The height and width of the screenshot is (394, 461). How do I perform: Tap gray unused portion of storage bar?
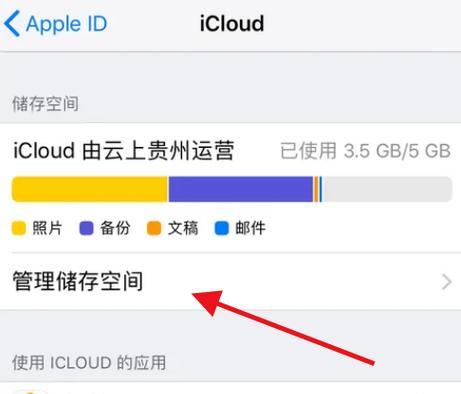(387, 189)
